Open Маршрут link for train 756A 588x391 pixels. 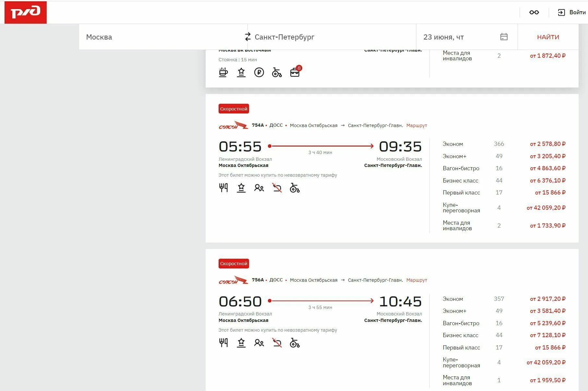416,280
